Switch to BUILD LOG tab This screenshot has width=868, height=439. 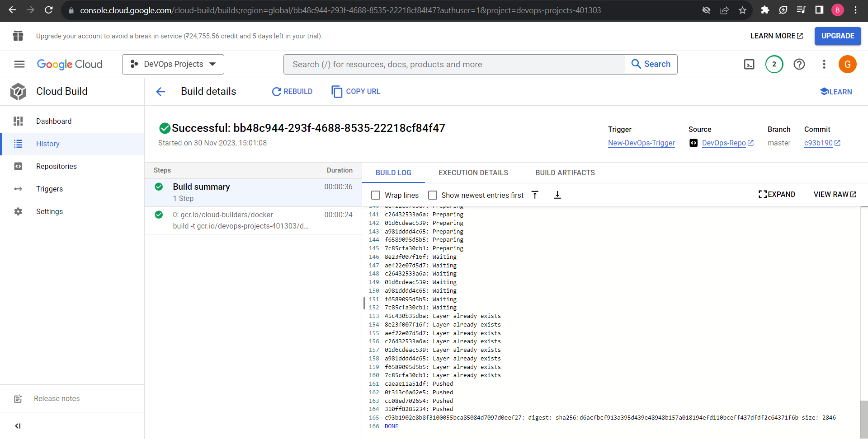[393, 173]
